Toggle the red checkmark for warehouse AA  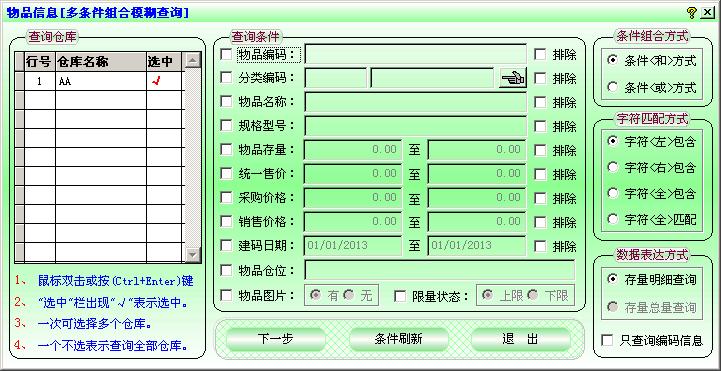(x=156, y=81)
